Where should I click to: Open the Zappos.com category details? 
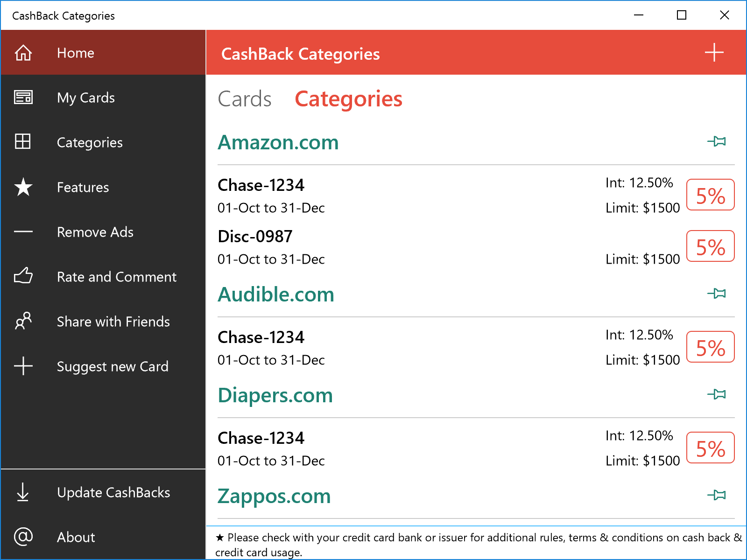[x=275, y=496]
